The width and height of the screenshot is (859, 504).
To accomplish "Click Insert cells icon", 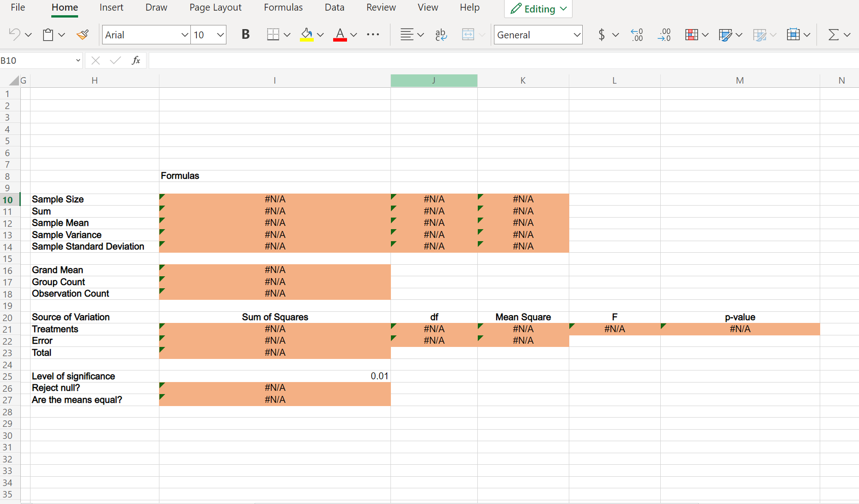I will coord(793,35).
